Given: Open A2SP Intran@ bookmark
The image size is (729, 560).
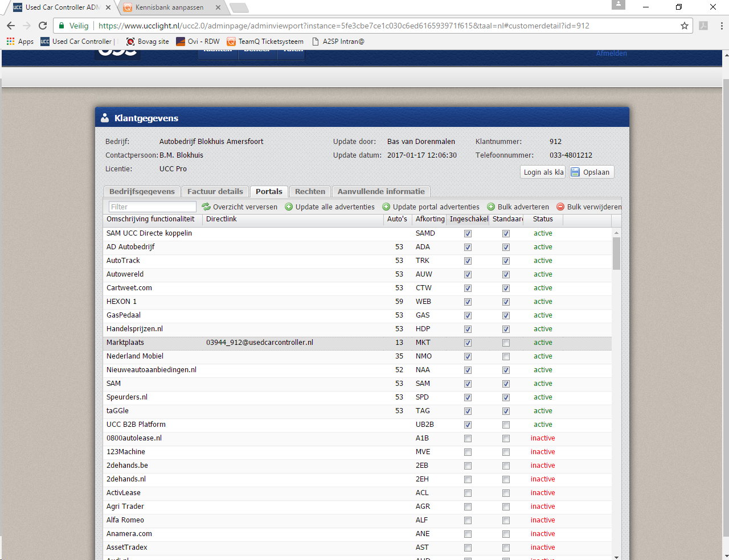Looking at the screenshot, I should click(x=338, y=42).
